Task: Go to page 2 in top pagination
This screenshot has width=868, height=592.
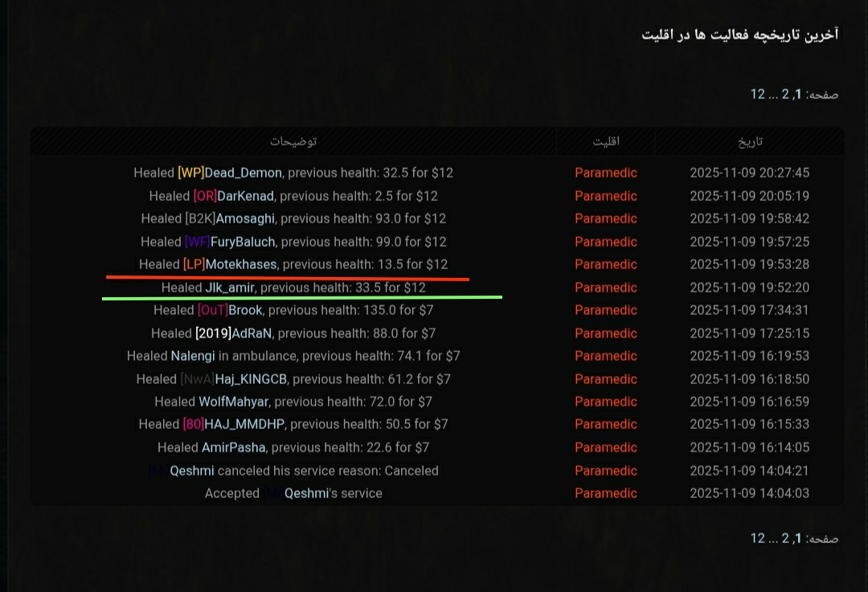Action: (x=785, y=94)
